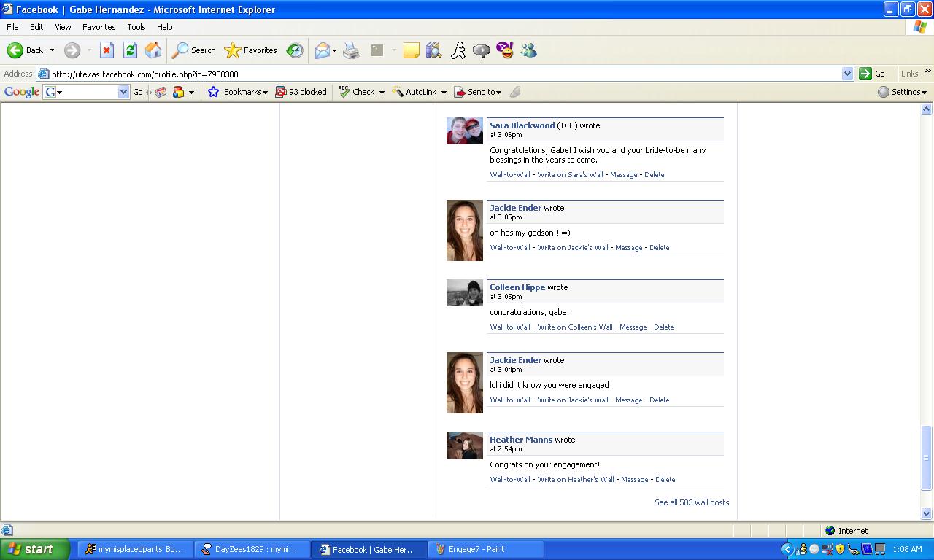Screen dimensions: 934x560
Task: Click See all 503 wall posts
Action: 692,502
